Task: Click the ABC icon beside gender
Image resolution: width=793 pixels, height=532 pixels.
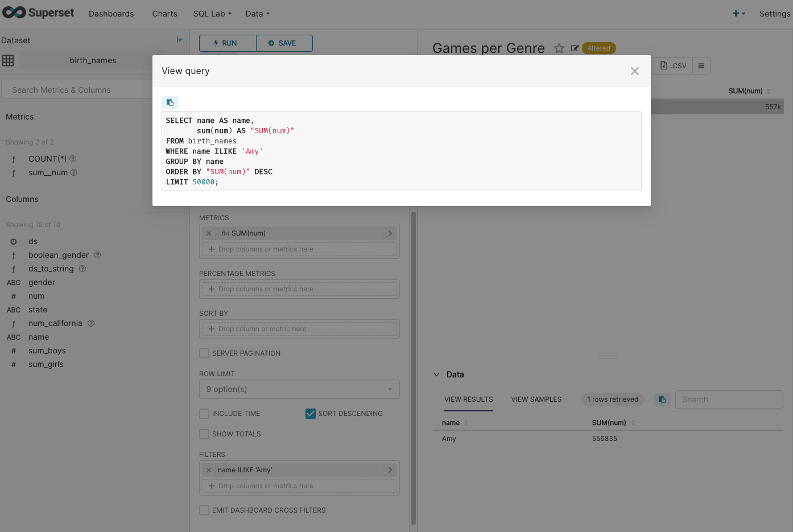Action: tap(14, 282)
